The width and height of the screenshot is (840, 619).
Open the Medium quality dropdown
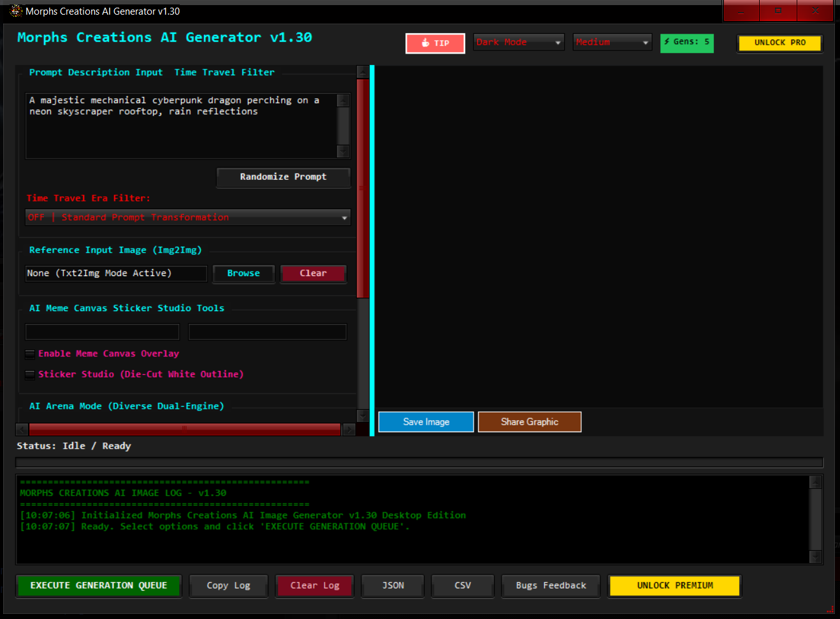[612, 42]
